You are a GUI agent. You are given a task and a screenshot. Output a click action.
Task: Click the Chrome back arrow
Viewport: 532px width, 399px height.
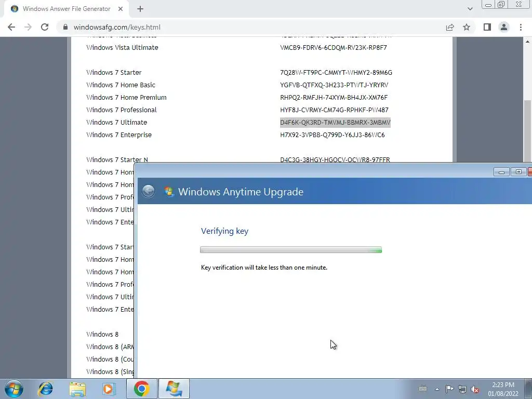click(11, 27)
